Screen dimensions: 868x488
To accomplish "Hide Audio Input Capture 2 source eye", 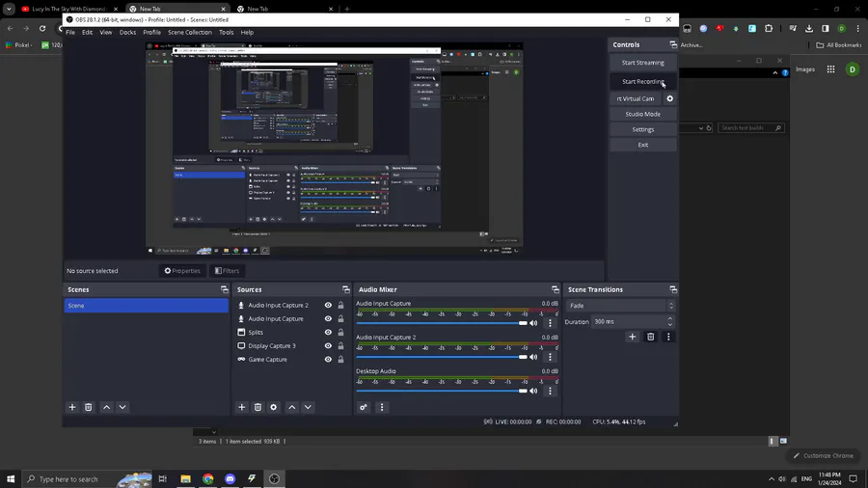I will pyautogui.click(x=328, y=306).
